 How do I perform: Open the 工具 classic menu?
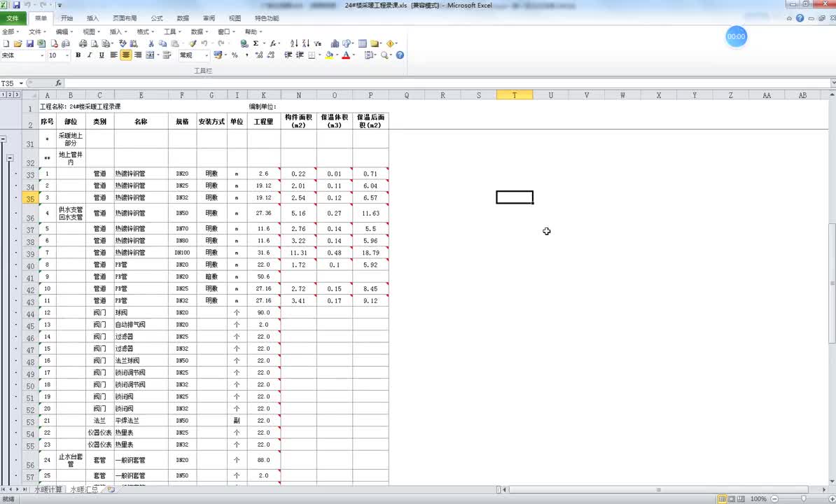[173, 32]
